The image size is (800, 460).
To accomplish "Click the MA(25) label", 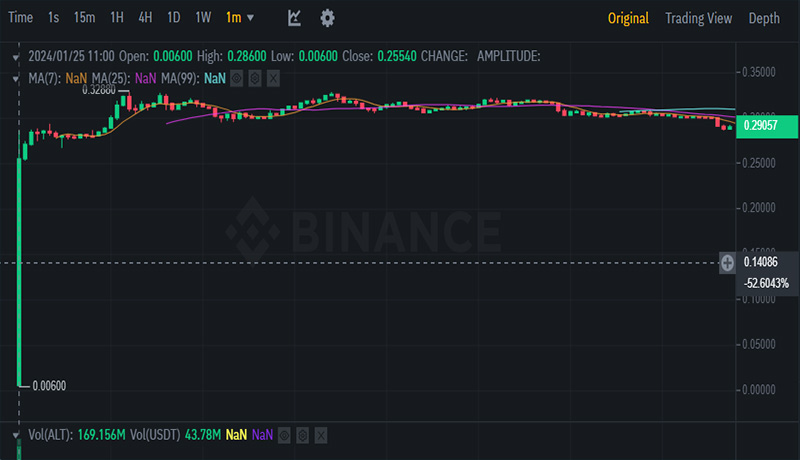I will pos(111,79).
